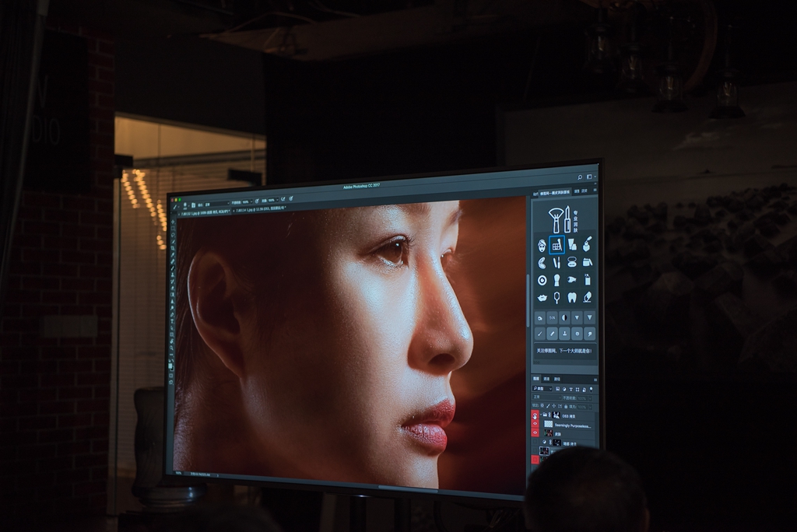Image resolution: width=797 pixels, height=532 pixels.
Task: Click the hand mirror icon
Action: 556,297
